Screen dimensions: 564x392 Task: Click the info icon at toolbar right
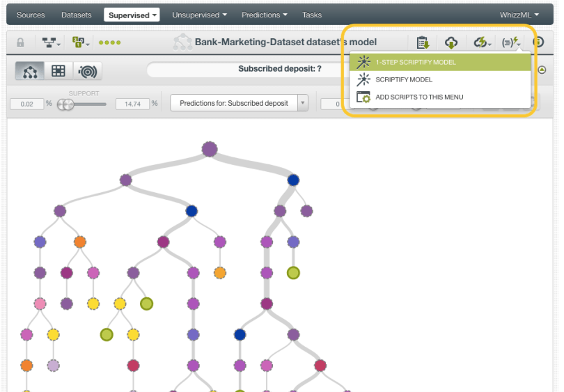(538, 42)
